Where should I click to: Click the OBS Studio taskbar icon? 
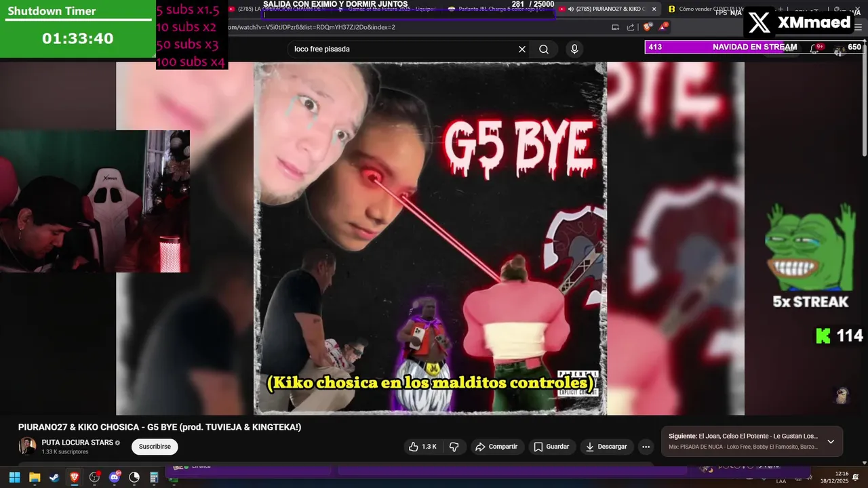(94, 478)
